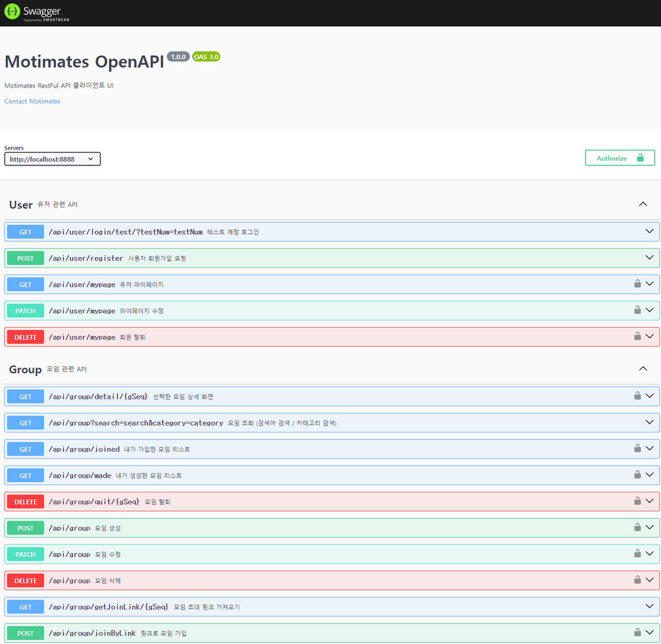Click lock icon on /api/group/made row

tap(637, 475)
